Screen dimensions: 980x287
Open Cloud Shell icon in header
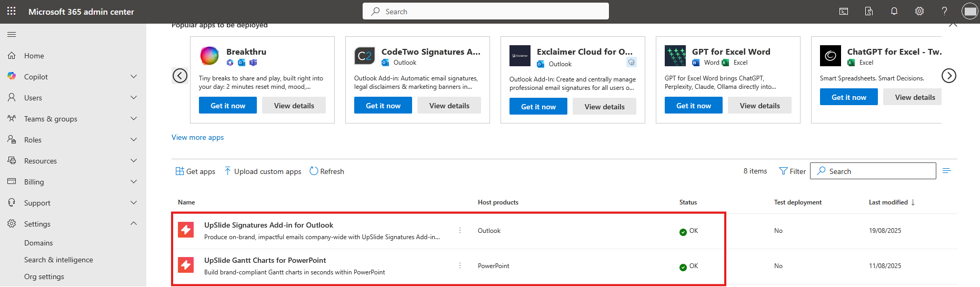[x=844, y=11]
